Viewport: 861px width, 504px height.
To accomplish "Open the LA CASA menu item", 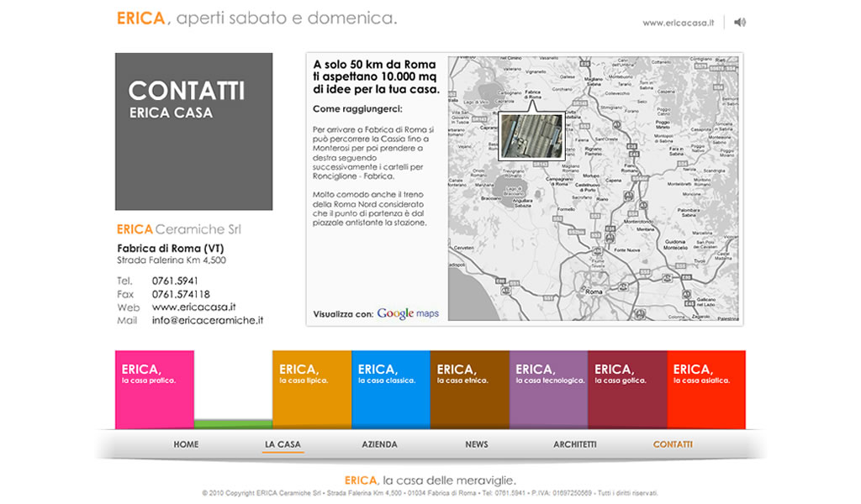I will 283,444.
